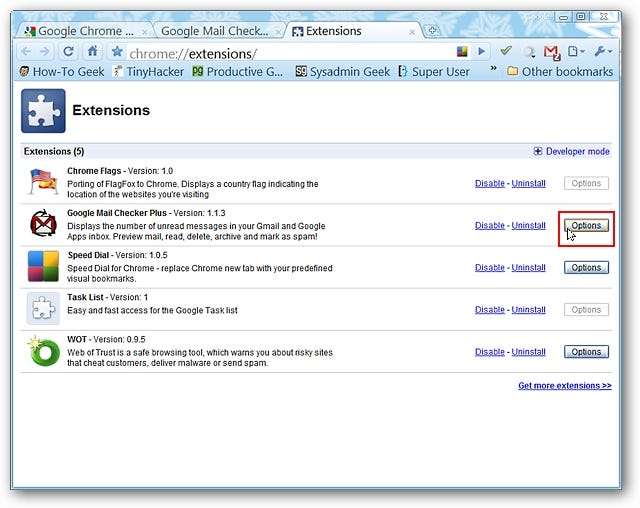Uninstall Google Mail Checker Plus
The height and width of the screenshot is (508, 640).
pyautogui.click(x=529, y=225)
